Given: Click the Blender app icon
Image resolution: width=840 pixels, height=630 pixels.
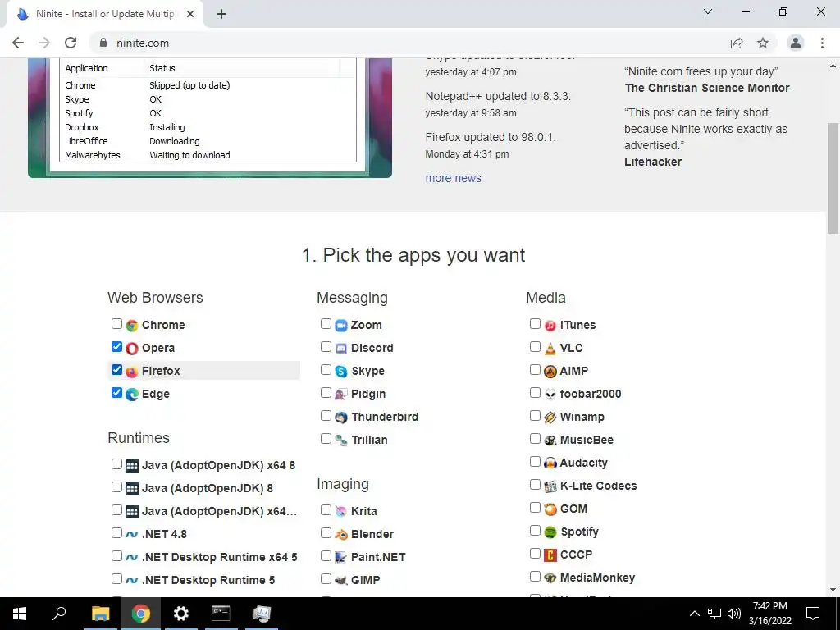Looking at the screenshot, I should click(341, 535).
